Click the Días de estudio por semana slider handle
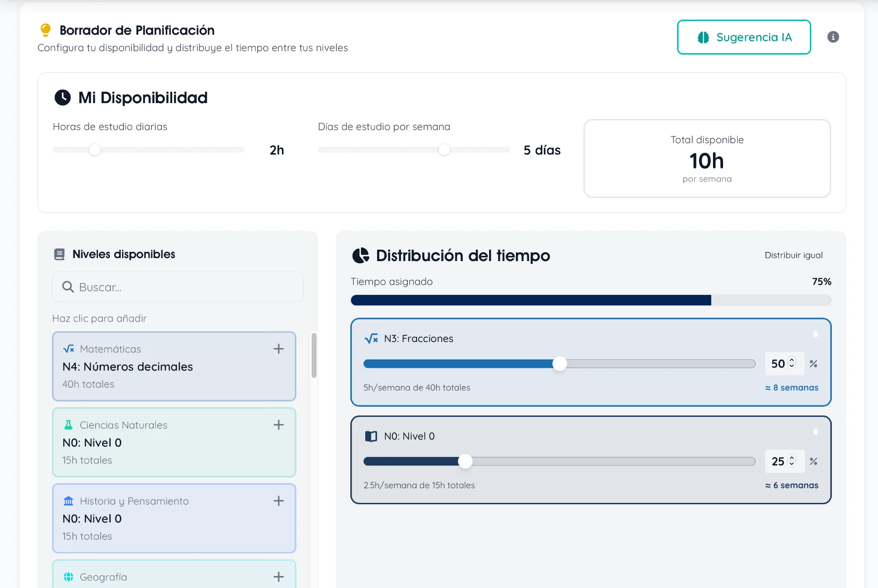The height and width of the screenshot is (588, 878). pos(444,150)
